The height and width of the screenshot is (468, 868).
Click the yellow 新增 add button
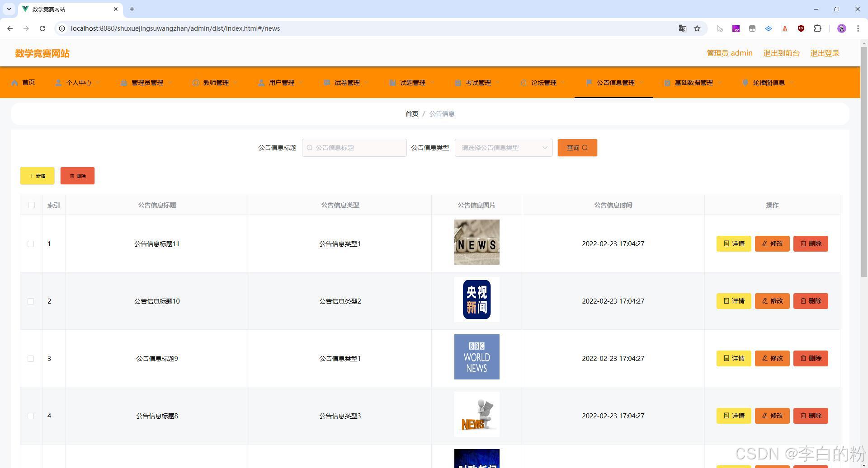point(37,176)
